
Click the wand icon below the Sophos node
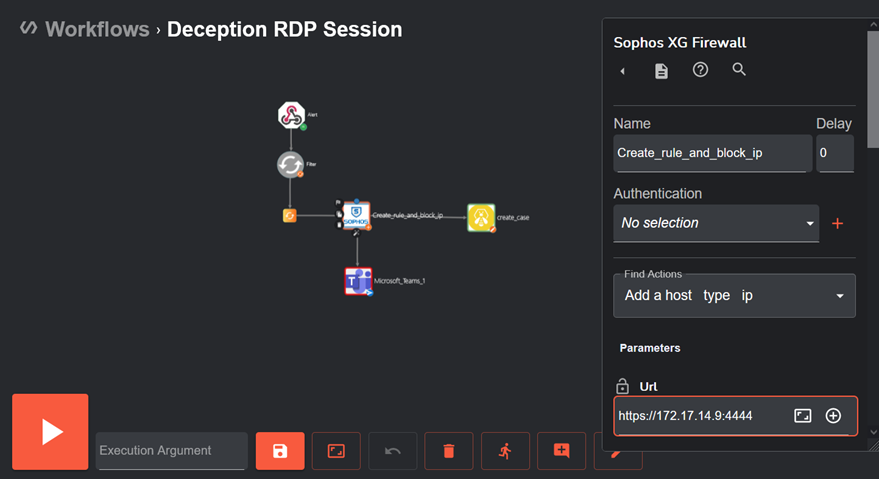coord(356,233)
